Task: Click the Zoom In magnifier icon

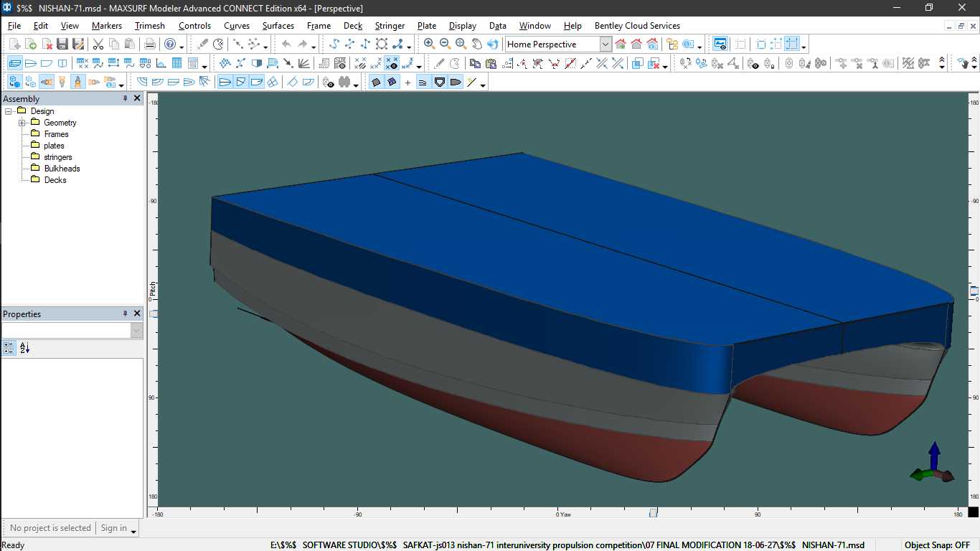Action: coord(429,44)
